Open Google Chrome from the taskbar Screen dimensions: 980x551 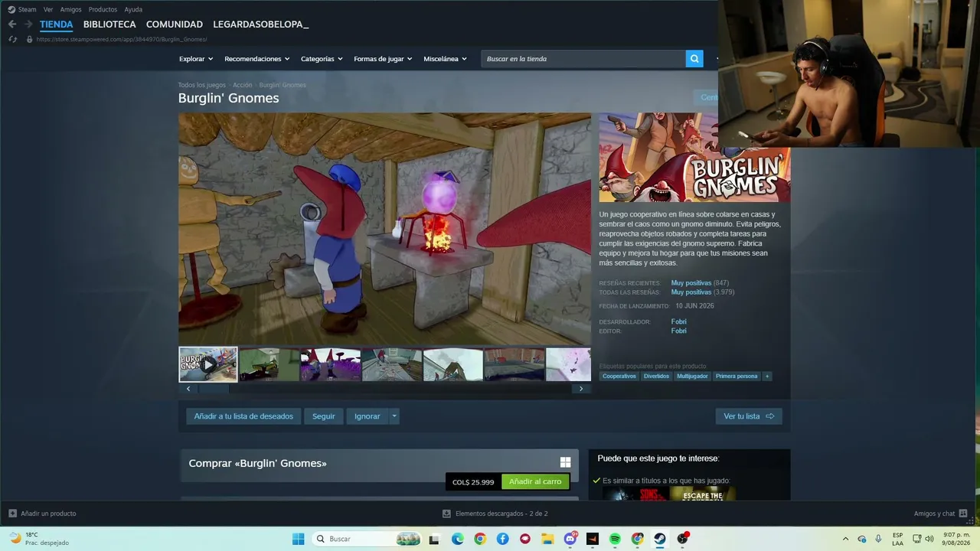point(479,539)
